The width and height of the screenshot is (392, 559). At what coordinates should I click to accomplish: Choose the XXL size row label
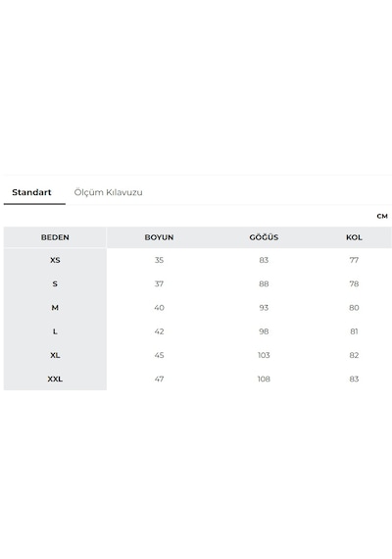55,379
